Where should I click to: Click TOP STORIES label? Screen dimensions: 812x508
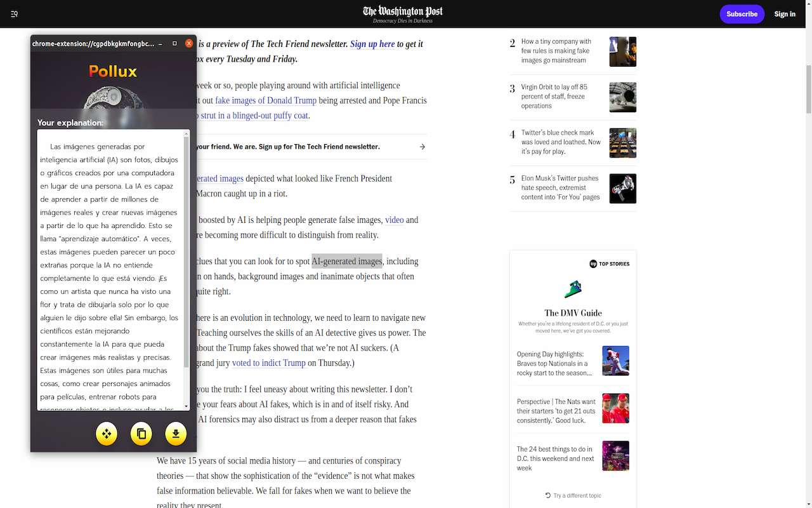tap(614, 264)
